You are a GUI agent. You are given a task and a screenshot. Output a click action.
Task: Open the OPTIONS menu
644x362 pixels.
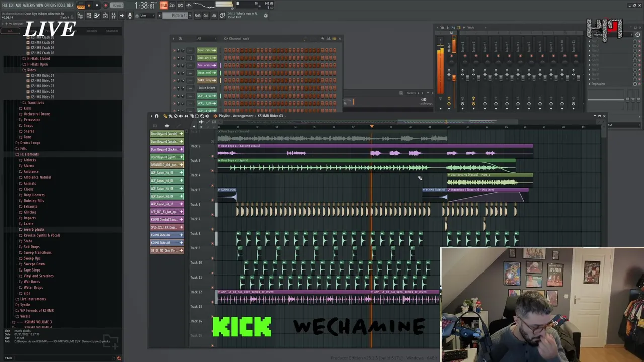point(50,5)
